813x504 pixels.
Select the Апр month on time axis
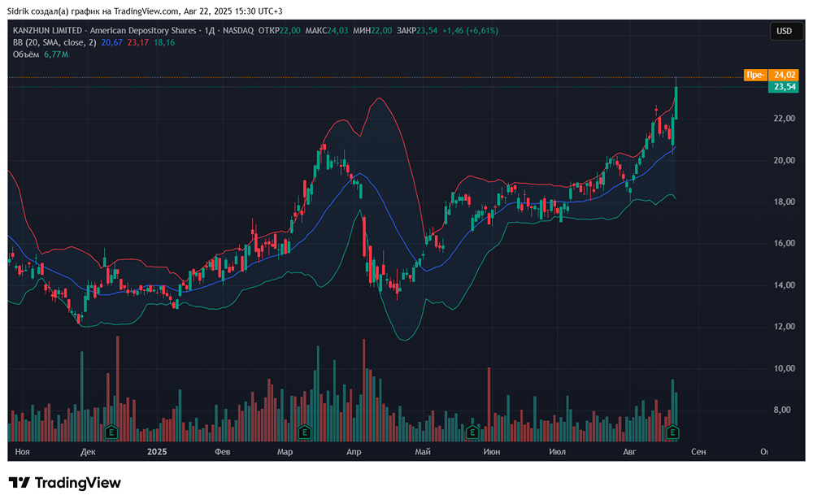tap(354, 450)
